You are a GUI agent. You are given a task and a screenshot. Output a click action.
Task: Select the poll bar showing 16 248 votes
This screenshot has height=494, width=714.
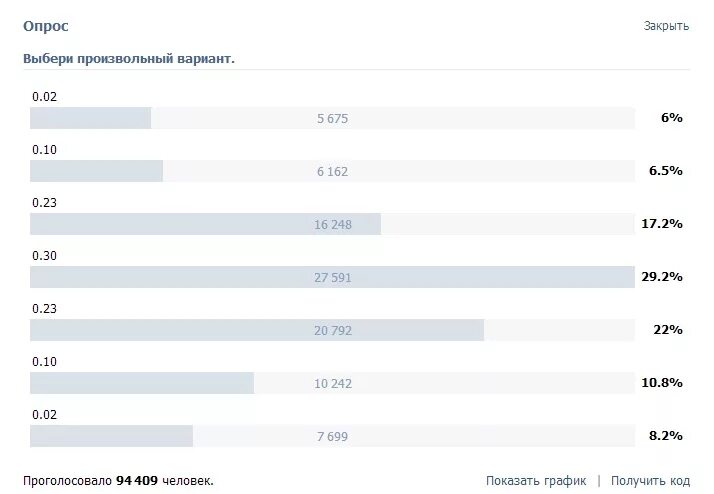[332, 224]
